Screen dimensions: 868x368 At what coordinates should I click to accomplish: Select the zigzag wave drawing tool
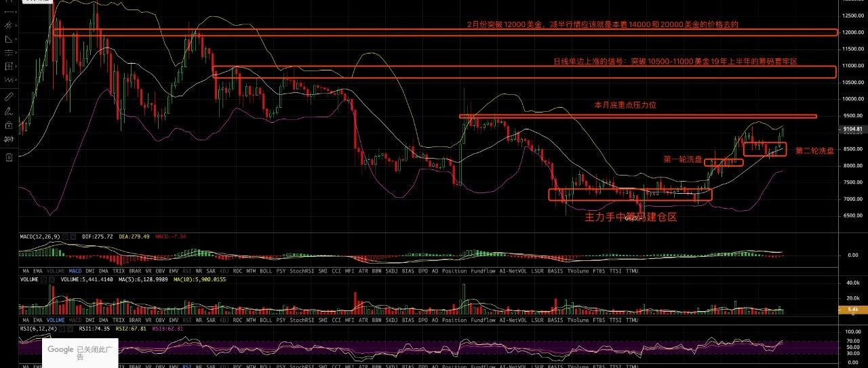point(9,80)
